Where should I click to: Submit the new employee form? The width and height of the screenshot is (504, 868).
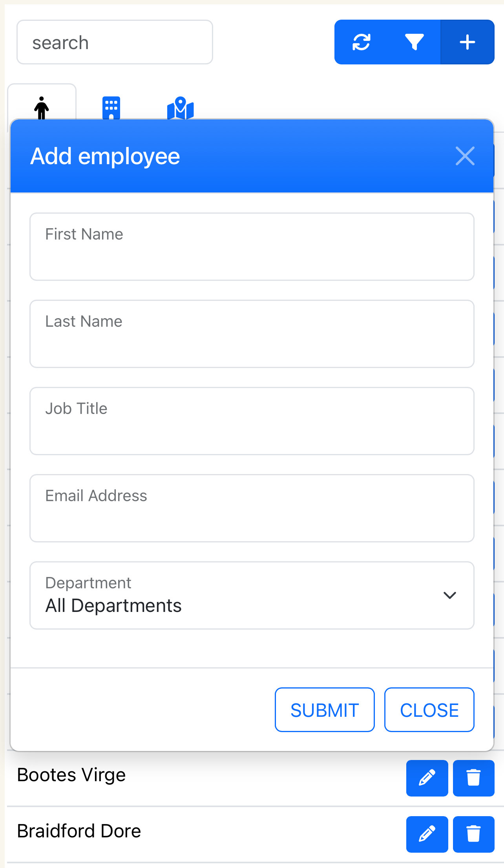click(x=325, y=710)
